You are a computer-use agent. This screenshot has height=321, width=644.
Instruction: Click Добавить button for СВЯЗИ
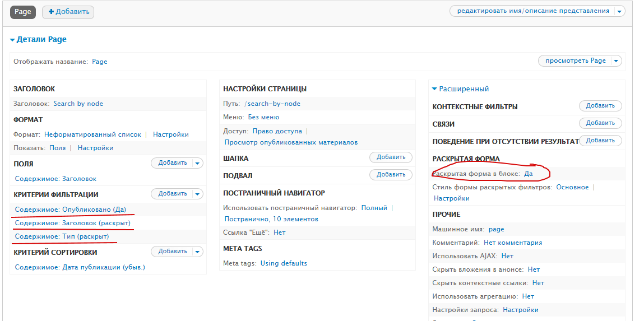click(600, 123)
